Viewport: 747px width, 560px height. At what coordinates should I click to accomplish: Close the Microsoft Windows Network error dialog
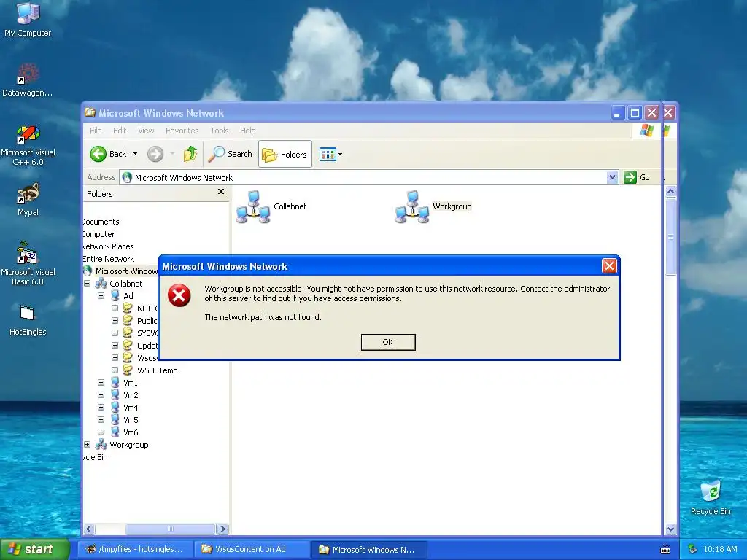pos(609,265)
